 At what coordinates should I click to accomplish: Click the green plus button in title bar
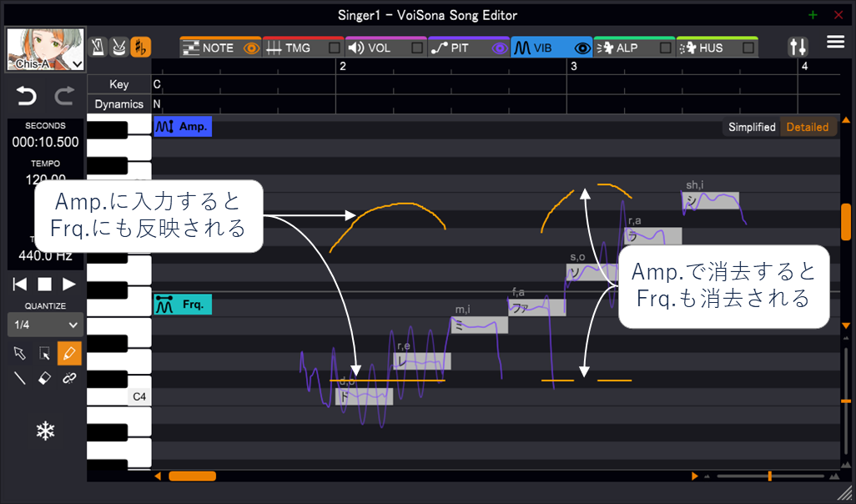813,15
